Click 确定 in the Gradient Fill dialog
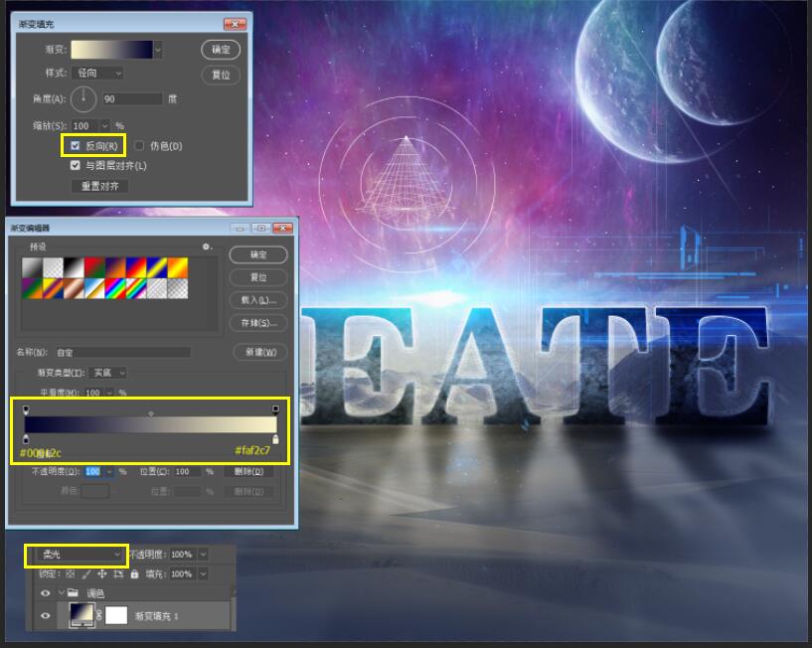The image size is (812, 648). click(x=221, y=50)
